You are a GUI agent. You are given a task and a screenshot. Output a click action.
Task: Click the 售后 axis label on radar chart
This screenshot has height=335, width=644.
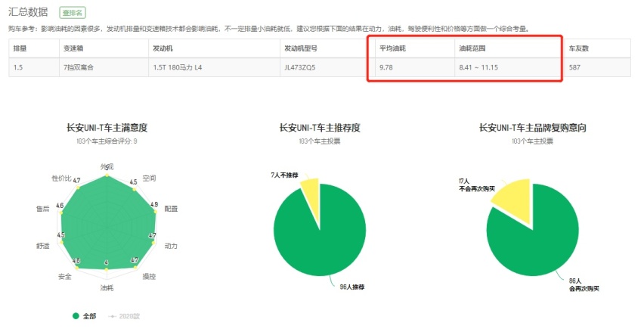(x=43, y=209)
